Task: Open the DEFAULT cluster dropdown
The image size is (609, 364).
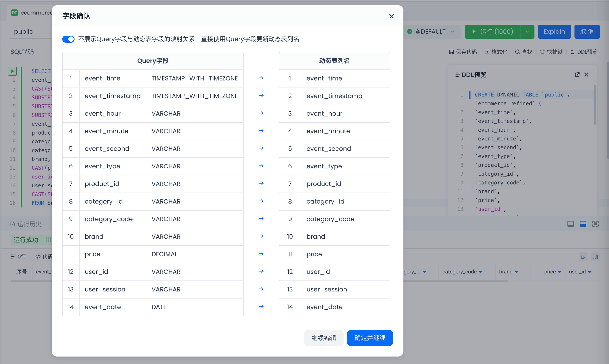Action: (433, 32)
